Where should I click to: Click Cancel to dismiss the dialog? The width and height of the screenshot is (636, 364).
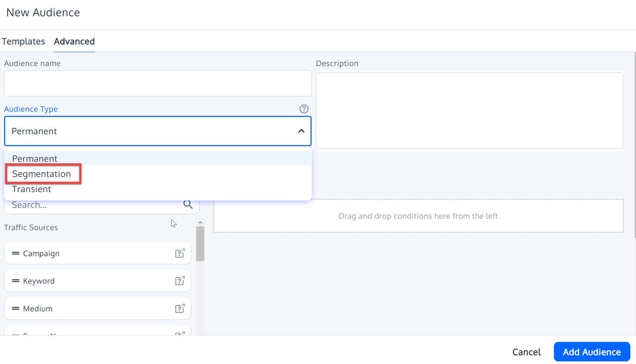(526, 351)
